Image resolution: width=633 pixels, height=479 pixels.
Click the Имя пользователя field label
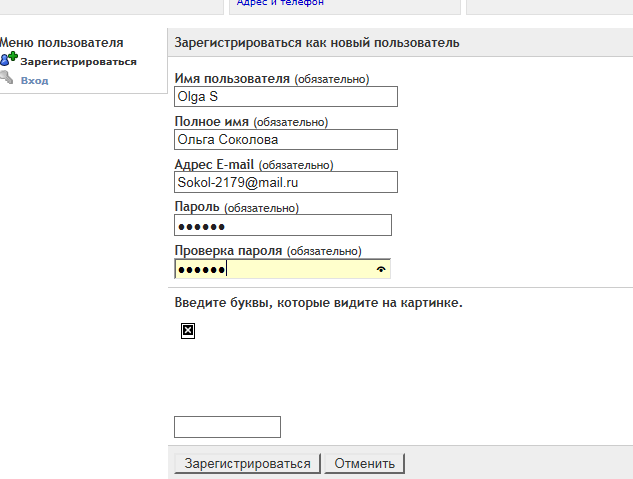click(232, 78)
